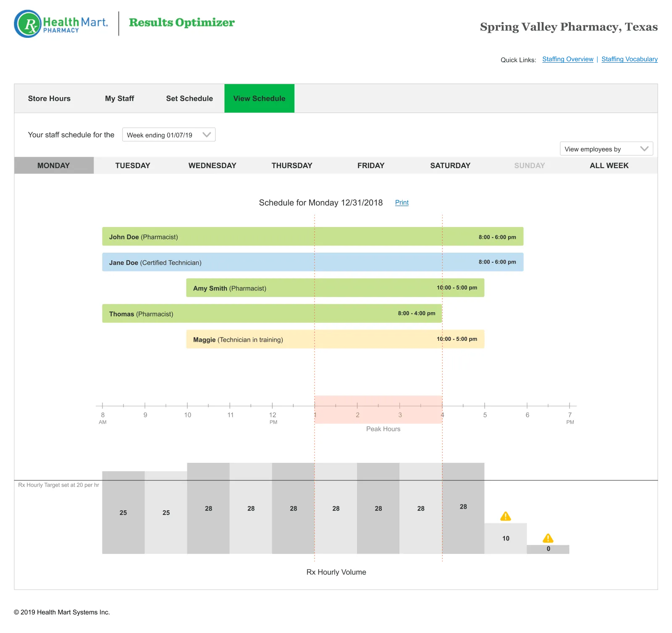The height and width of the screenshot is (633, 672).
Task: Click the 8 AM timeline tick label
Action: point(103,418)
